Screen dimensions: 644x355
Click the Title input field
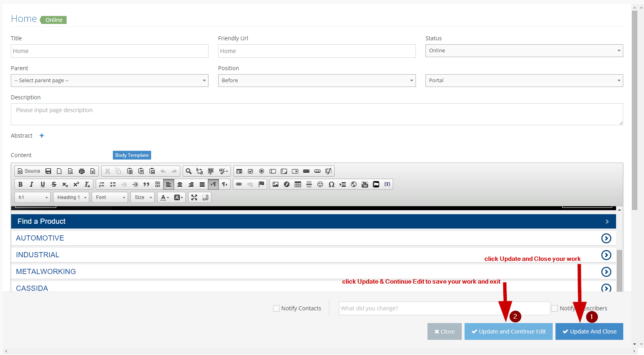110,51
